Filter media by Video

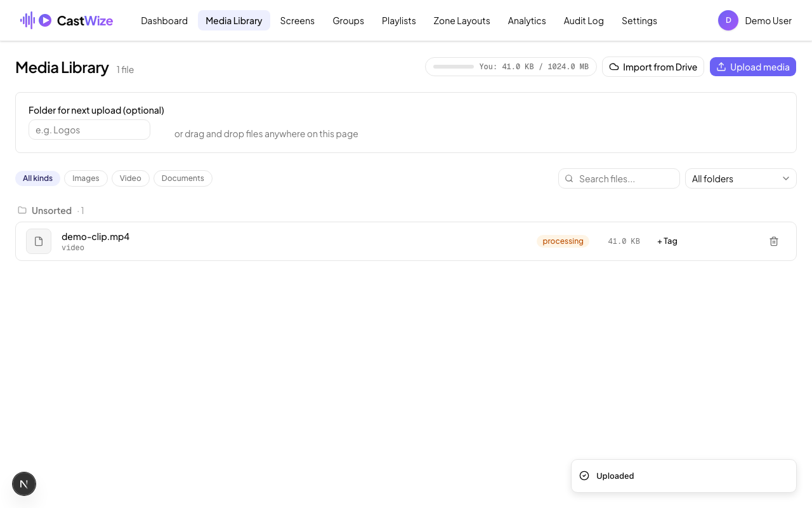[131, 178]
